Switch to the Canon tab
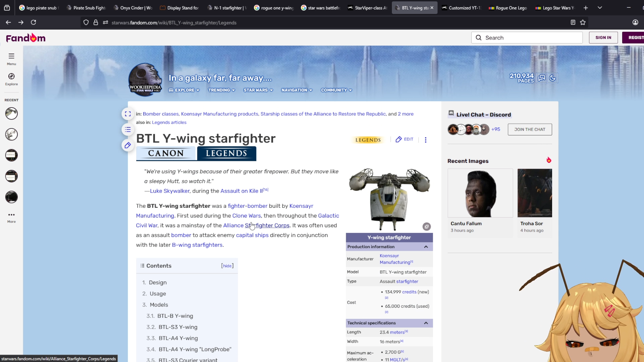 166,154
